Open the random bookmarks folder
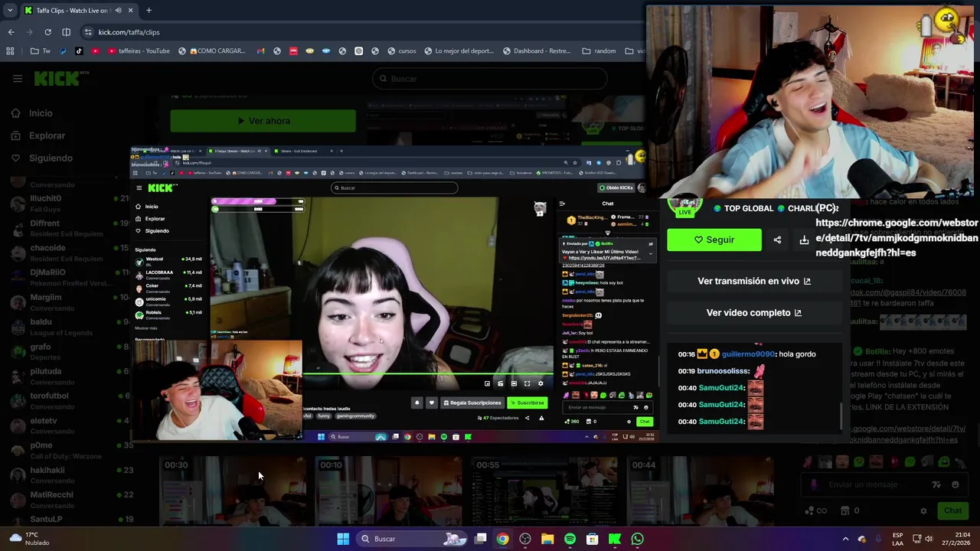The height and width of the screenshot is (551, 980). tap(599, 51)
